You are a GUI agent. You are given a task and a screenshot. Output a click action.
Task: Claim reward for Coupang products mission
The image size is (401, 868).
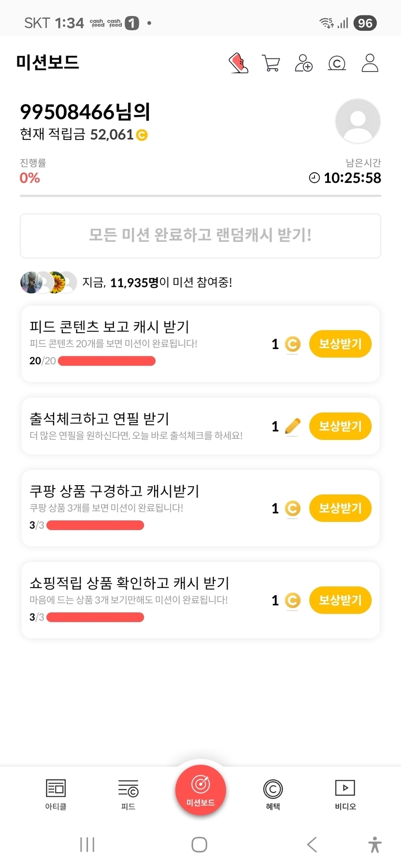point(340,508)
